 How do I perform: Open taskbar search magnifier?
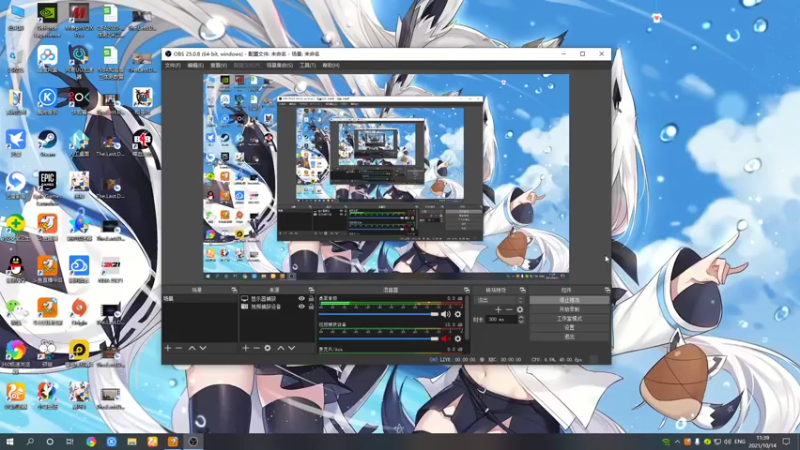coord(30,441)
